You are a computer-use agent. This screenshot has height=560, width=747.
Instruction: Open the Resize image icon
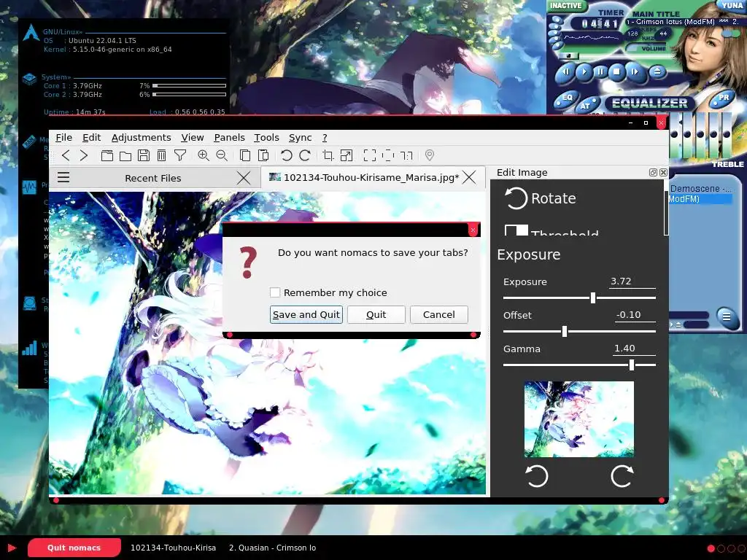(x=347, y=155)
